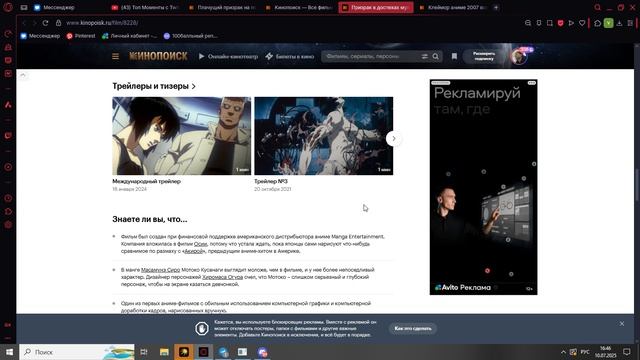The image size is (640, 360).
Task: Open Task View on taskbar
Action: pos(144,352)
